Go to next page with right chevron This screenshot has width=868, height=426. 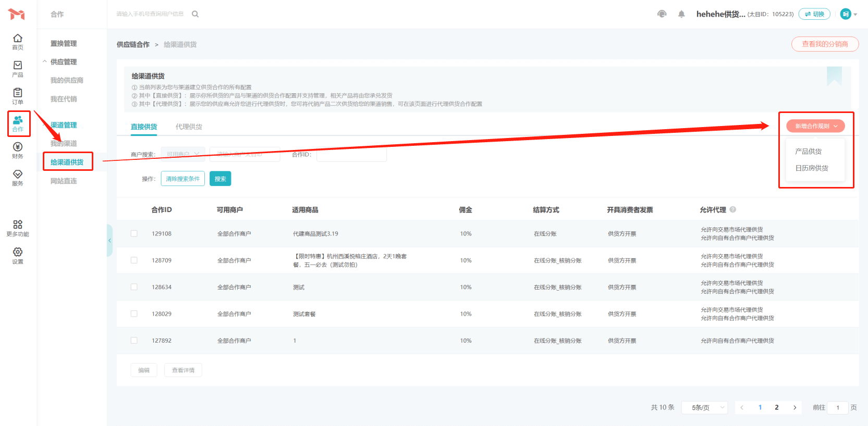pyautogui.click(x=794, y=407)
